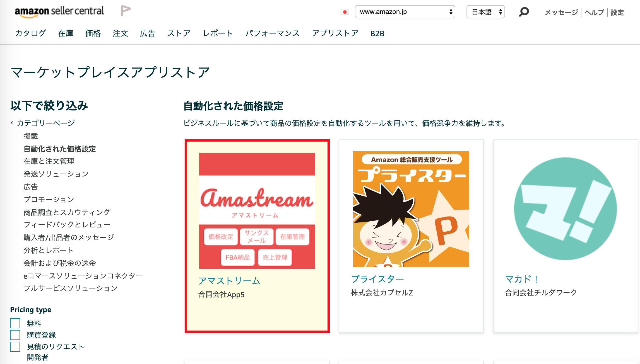Select 分析とレポート category
The width and height of the screenshot is (640, 364).
point(49,250)
